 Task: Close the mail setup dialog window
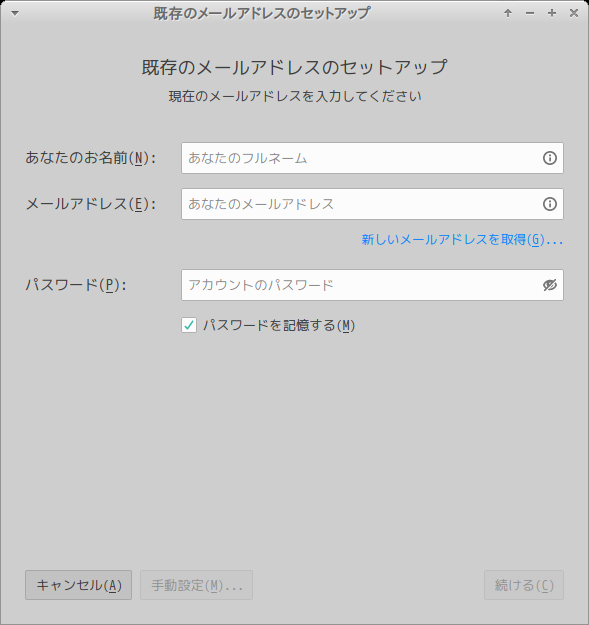tap(574, 13)
